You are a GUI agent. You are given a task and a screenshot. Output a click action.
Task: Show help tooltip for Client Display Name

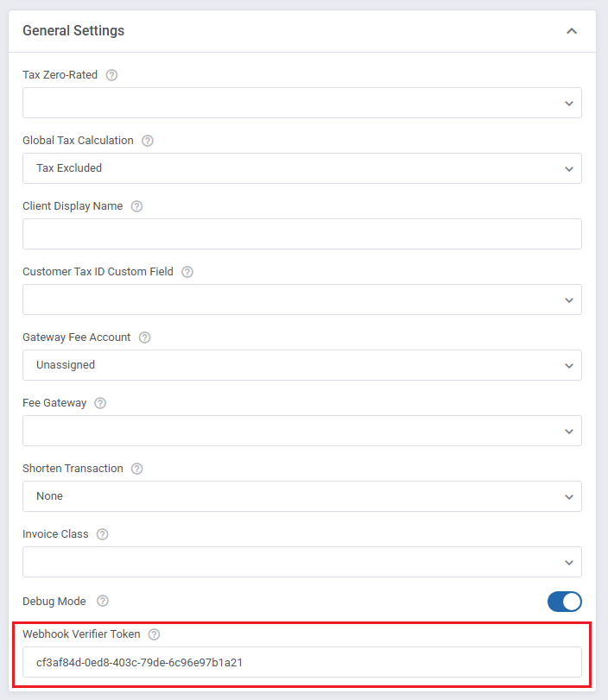[136, 206]
